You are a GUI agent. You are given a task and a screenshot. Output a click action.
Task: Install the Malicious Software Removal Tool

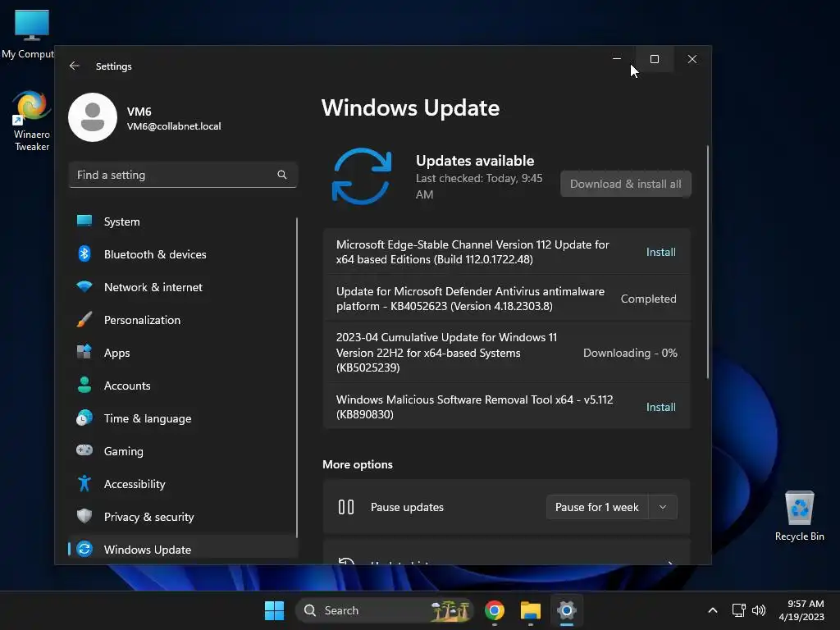tap(660, 407)
